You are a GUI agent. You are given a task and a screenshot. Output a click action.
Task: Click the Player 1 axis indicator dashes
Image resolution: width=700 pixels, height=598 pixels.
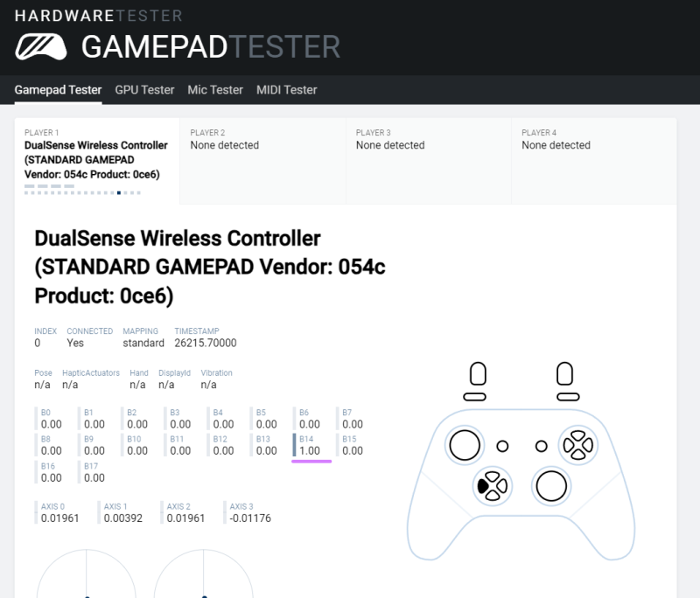point(50,186)
